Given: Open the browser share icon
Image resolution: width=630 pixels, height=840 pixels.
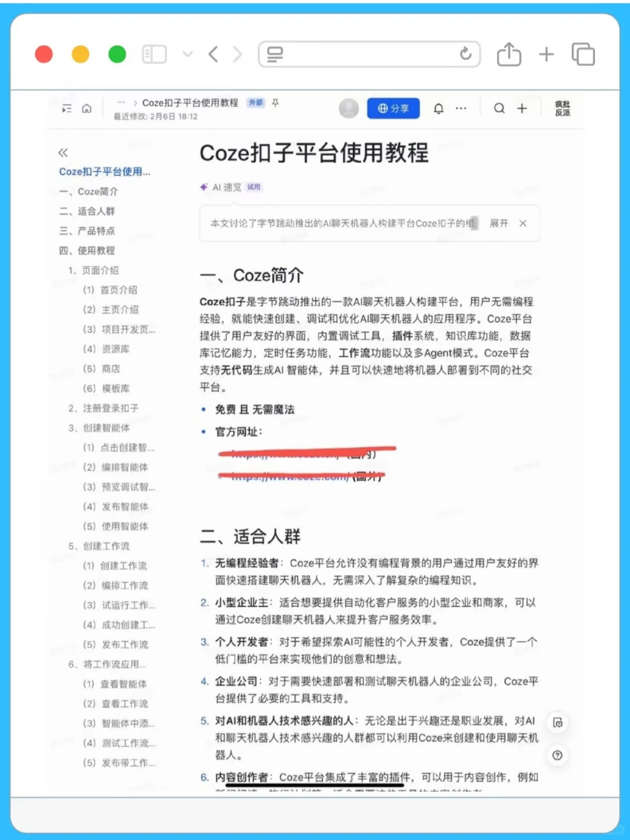Looking at the screenshot, I should (509, 54).
